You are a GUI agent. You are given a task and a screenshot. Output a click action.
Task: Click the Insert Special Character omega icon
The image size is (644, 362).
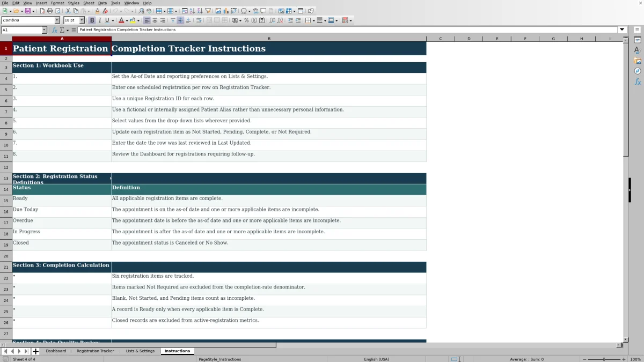[x=244, y=11]
